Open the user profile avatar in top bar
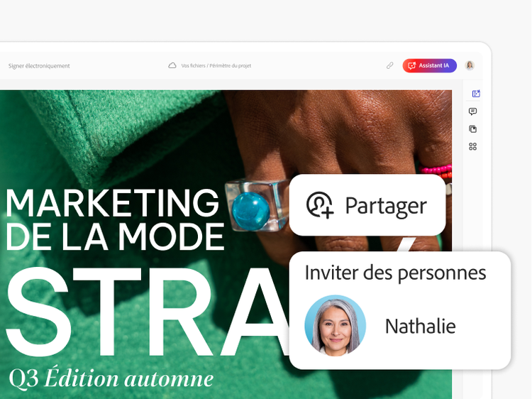This screenshot has height=399, width=532. (x=470, y=65)
